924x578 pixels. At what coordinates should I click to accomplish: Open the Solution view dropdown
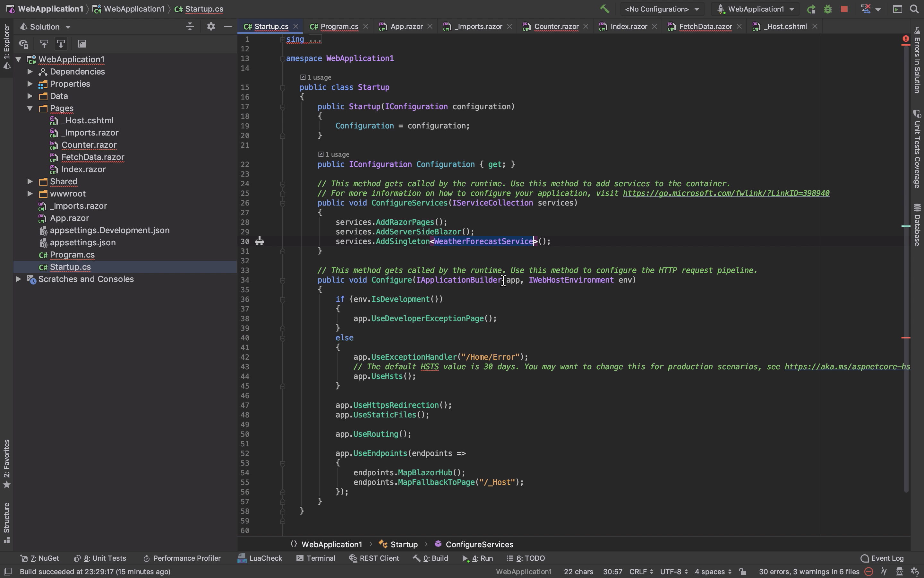tap(46, 26)
